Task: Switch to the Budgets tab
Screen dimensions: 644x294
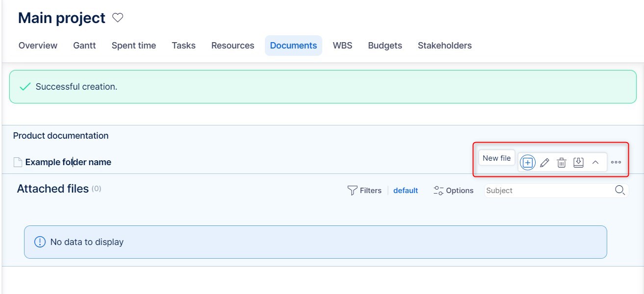Action: point(385,46)
